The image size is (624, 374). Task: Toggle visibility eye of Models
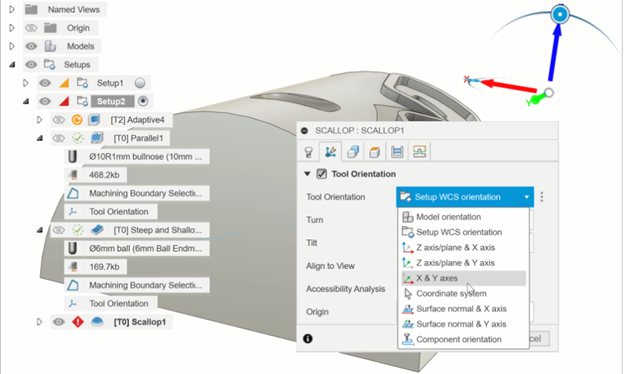(31, 46)
